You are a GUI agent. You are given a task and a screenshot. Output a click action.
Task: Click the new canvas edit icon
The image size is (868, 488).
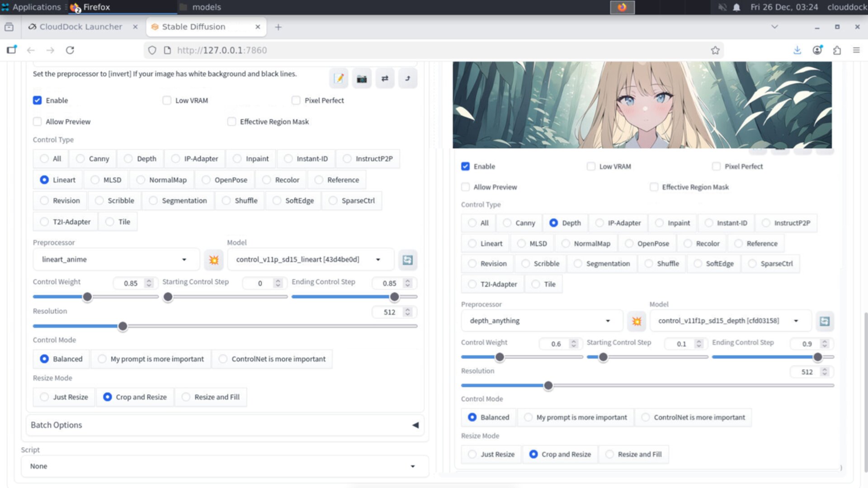[x=338, y=79]
